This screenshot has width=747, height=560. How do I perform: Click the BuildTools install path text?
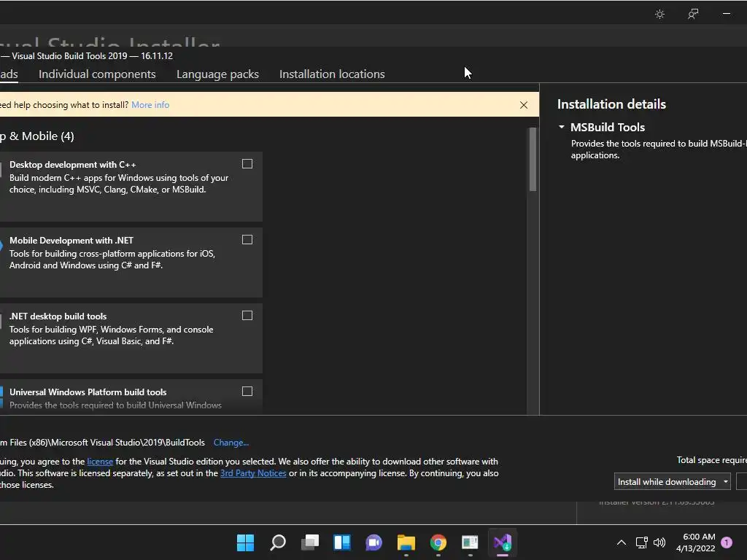coord(102,443)
